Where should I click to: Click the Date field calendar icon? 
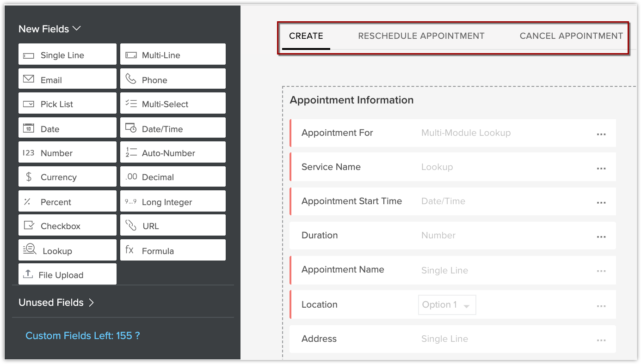pyautogui.click(x=29, y=128)
